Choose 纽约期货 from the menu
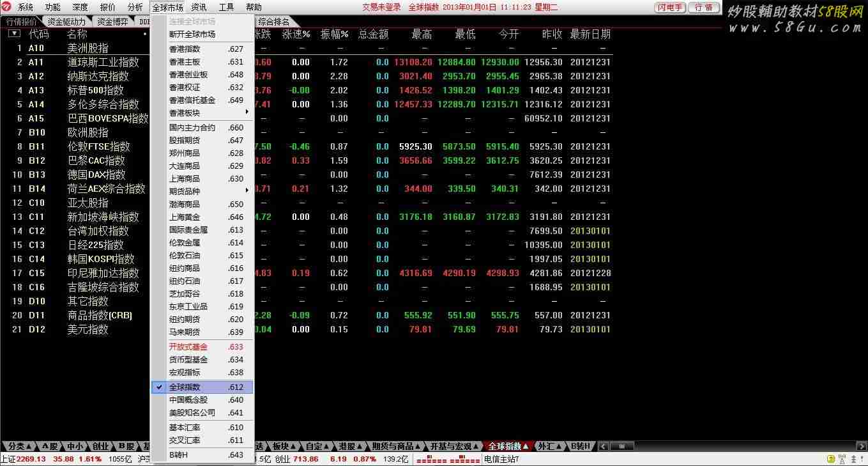This screenshot has height=466, width=868. (202, 320)
